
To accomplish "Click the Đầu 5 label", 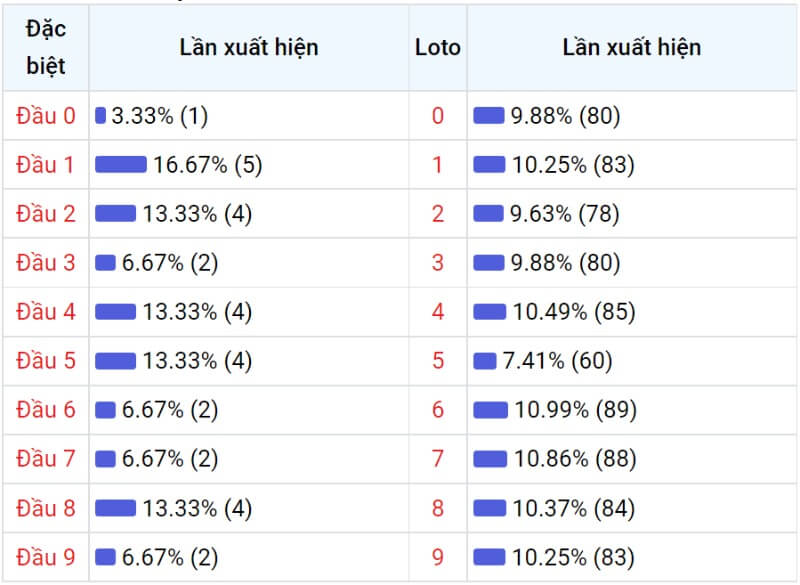I will click(45, 361).
